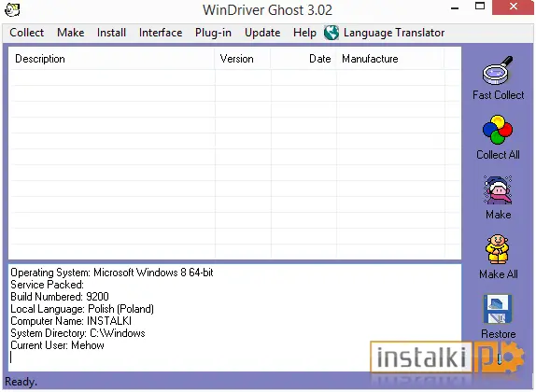Click the Build Numbered: 9200 line
The height and width of the screenshot is (392, 536).
coord(60,297)
